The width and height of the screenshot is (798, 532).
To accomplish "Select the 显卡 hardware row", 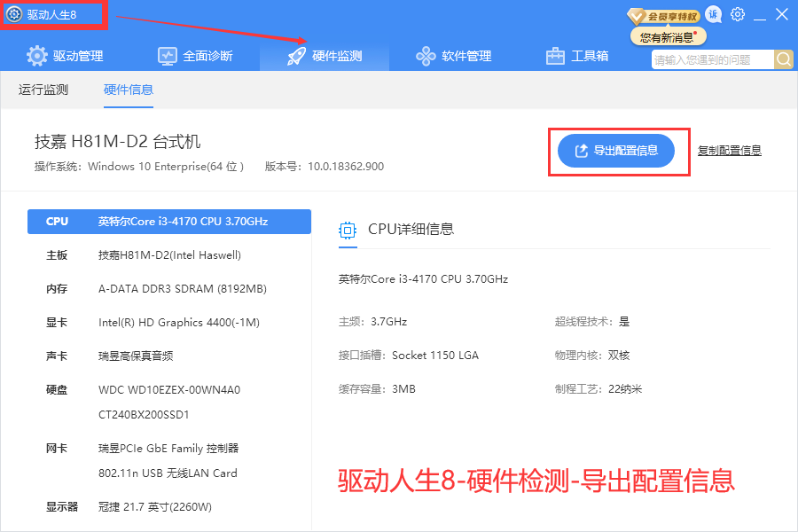I will [169, 322].
